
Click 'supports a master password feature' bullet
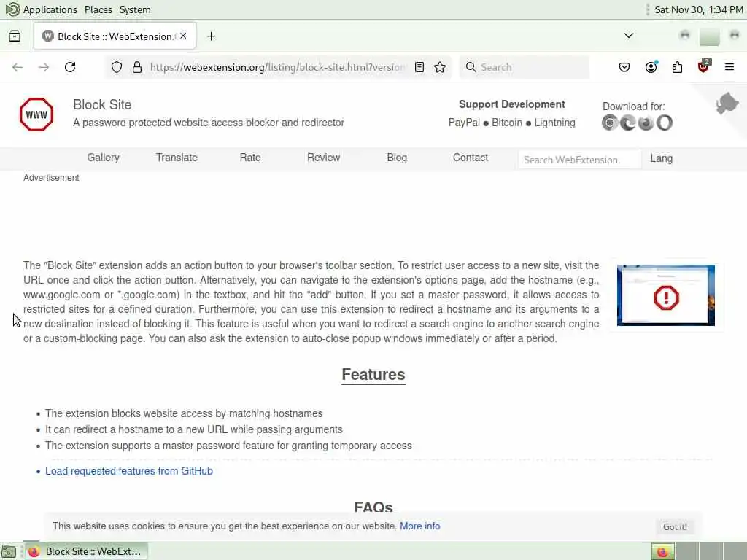228,446
